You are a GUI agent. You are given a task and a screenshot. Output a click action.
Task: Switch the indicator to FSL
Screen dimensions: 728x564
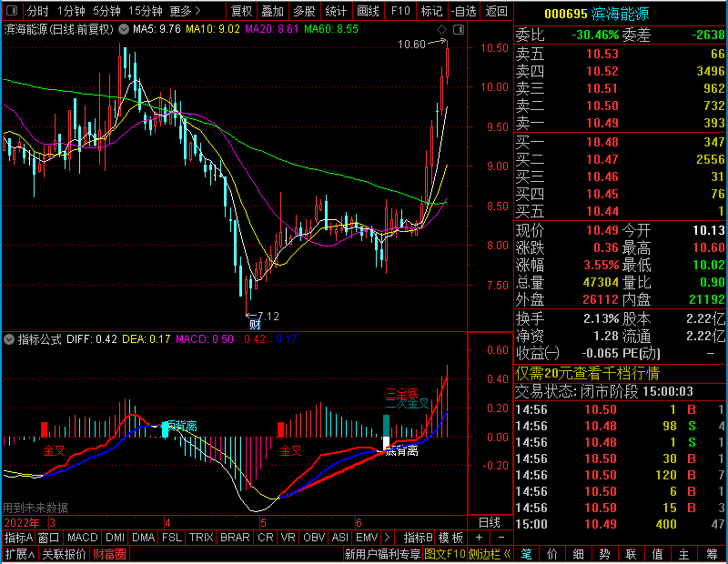(x=172, y=538)
